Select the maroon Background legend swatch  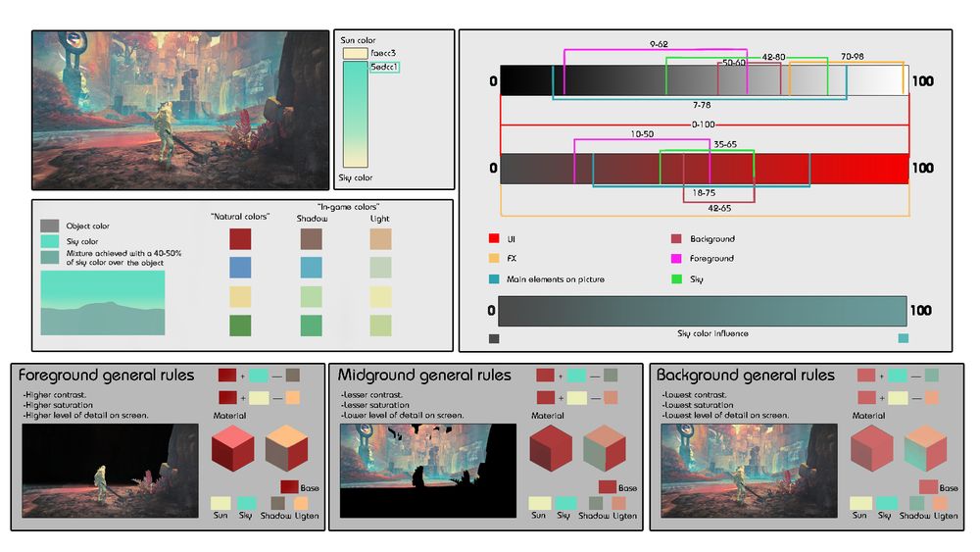[676, 238]
